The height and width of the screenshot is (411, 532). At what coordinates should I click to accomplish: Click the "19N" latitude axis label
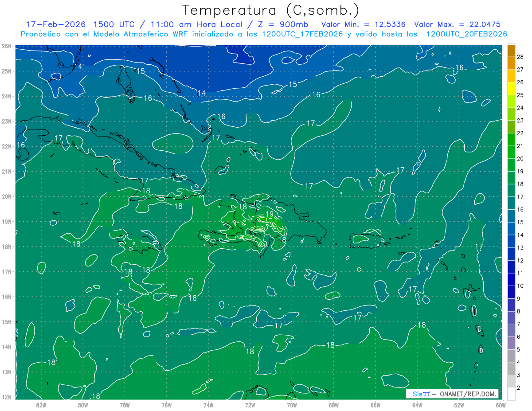(6, 222)
